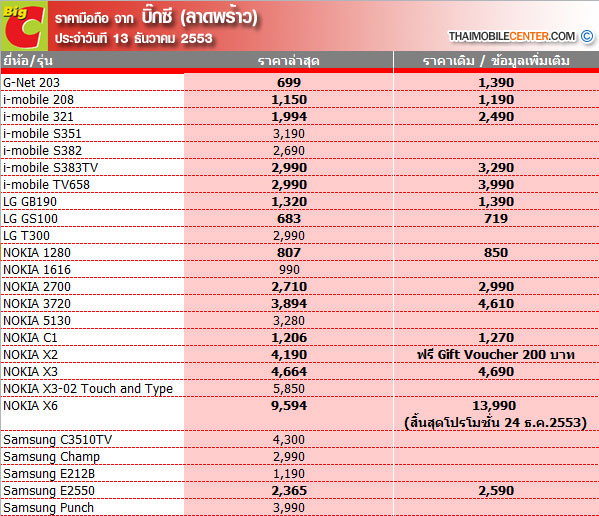Click the i-mobile S383TV model name
The height and width of the screenshot is (516, 599).
pos(50,168)
